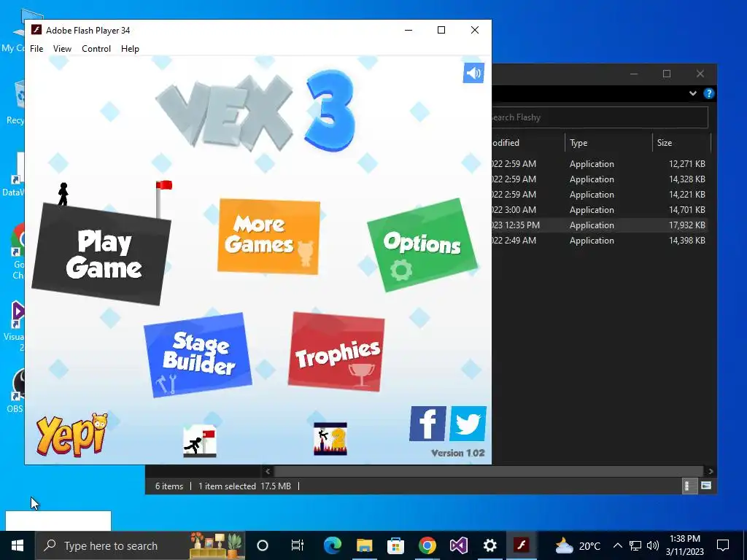Open File Explorer help question-mark icon
The width and height of the screenshot is (747, 560).
pyautogui.click(x=709, y=93)
